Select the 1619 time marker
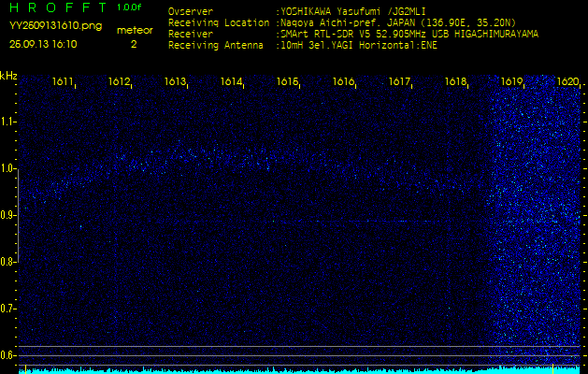Screen dimensions: 588x374 (511, 82)
